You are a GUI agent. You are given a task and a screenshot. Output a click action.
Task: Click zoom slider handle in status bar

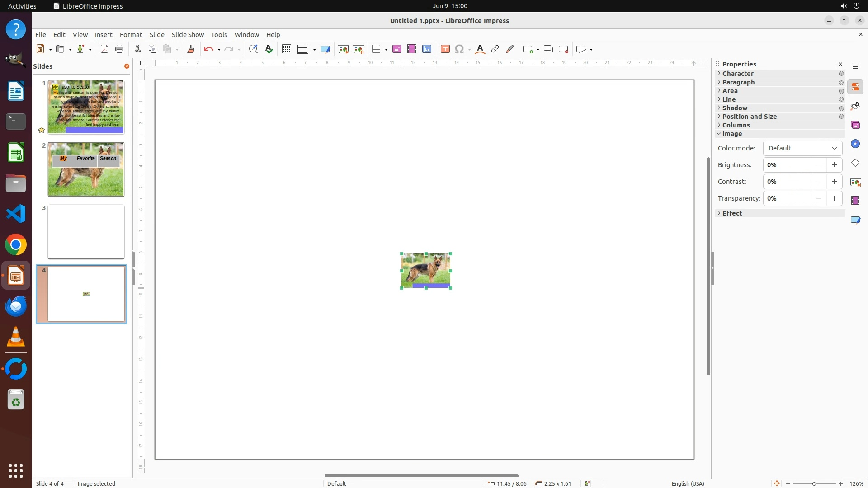[814, 484]
